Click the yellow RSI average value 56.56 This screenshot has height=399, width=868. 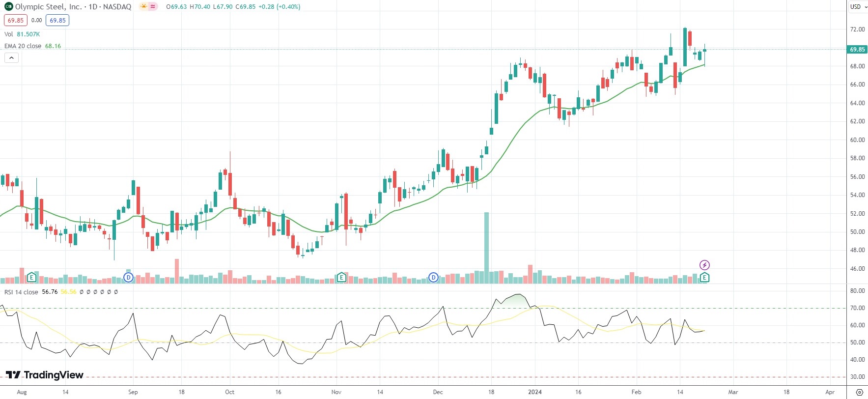tap(69, 292)
